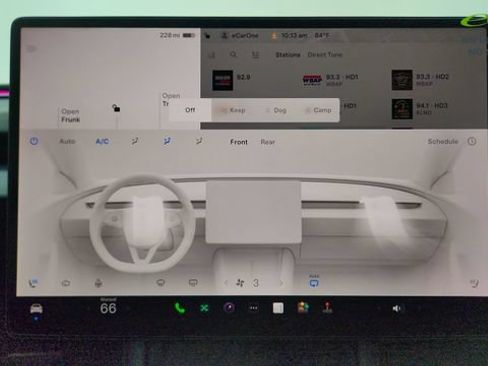Image resolution: width=488 pixels, height=366 pixels.
Task: Open the three-dots app launcher
Action: [254, 308]
